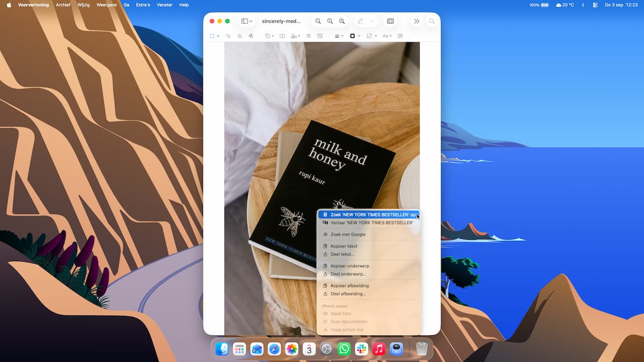Open the Shapes tool menu
The height and width of the screenshot is (362, 644).
(269, 36)
